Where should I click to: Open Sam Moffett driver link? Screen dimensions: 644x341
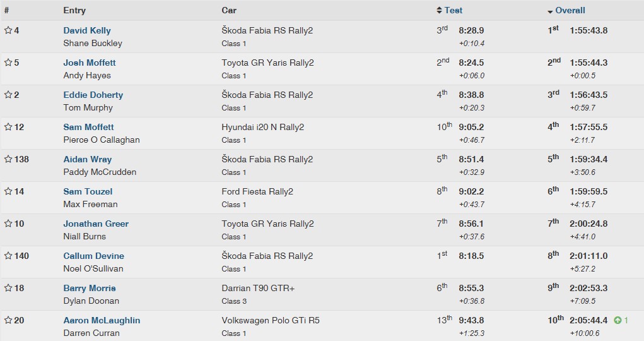88,127
